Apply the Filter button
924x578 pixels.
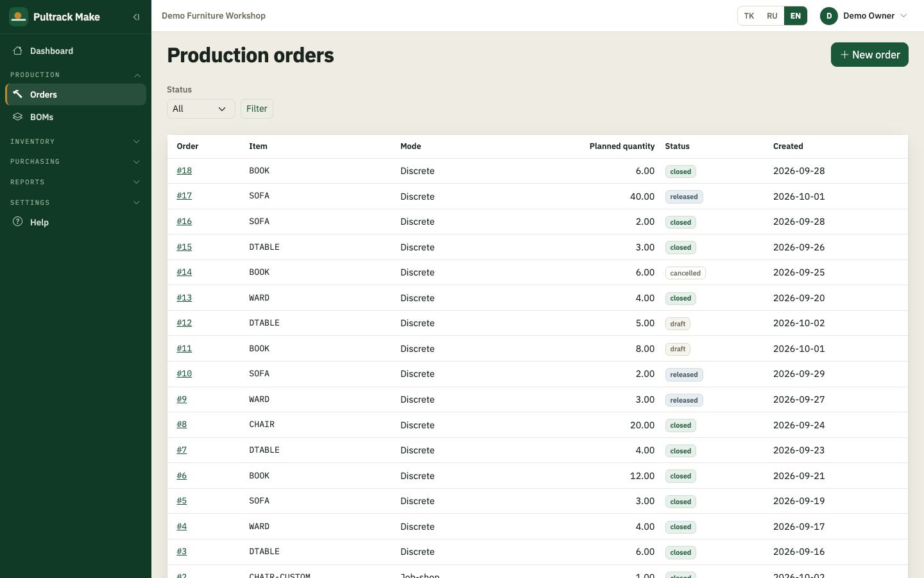[257, 109]
